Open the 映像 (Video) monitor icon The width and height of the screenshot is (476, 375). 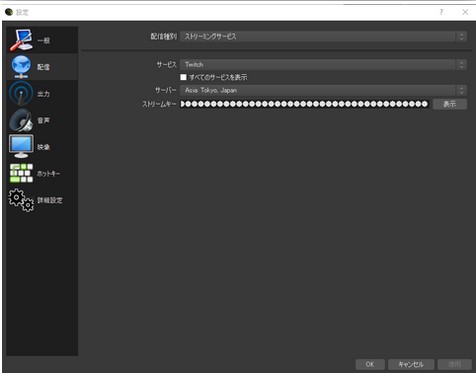[21, 146]
